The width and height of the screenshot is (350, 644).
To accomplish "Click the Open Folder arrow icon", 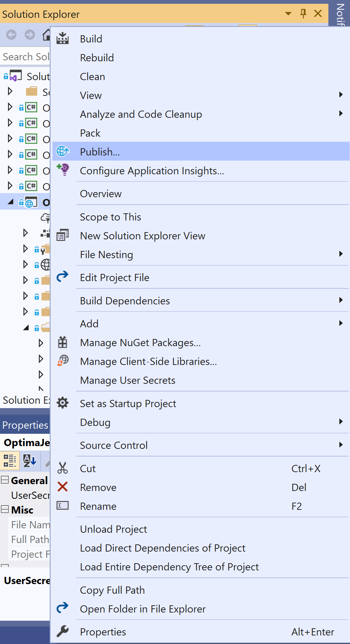I will click(62, 608).
